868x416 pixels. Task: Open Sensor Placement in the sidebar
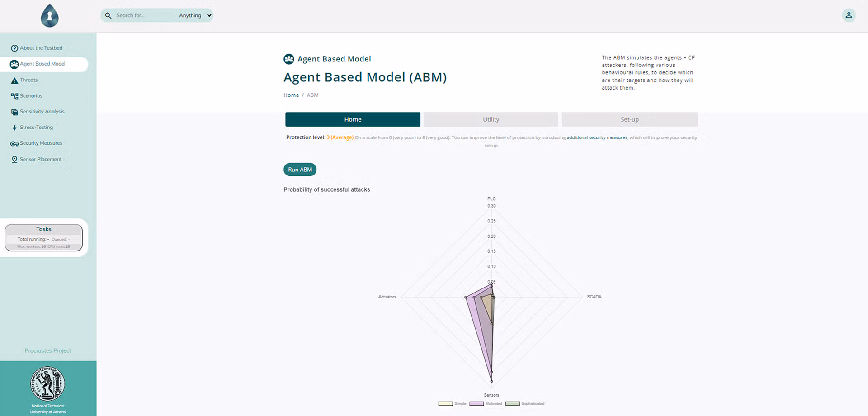click(x=41, y=159)
